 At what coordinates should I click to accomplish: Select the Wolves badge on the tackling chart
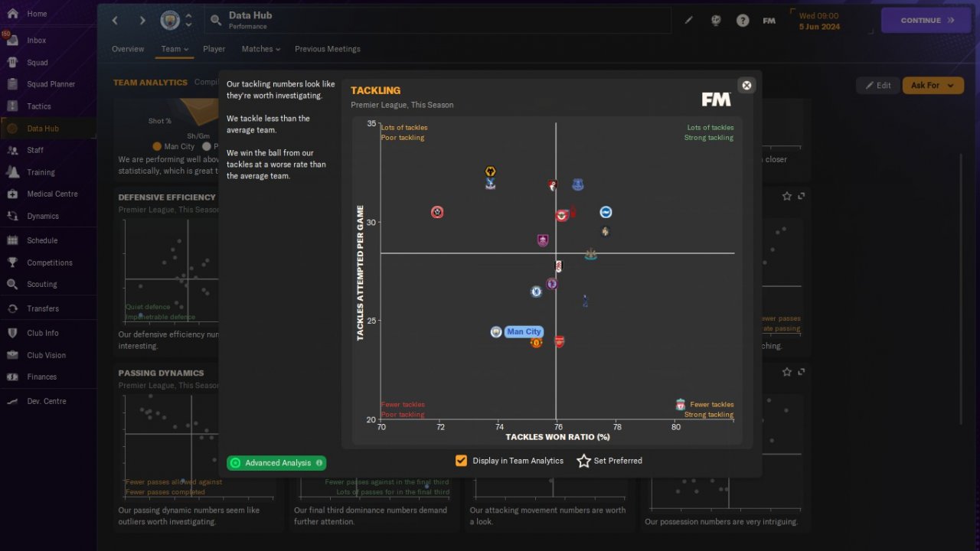(491, 172)
